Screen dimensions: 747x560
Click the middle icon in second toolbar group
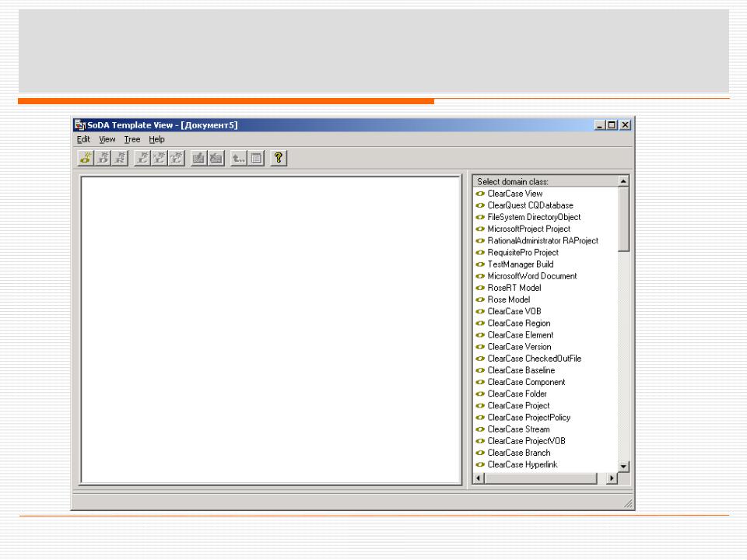[159, 158]
